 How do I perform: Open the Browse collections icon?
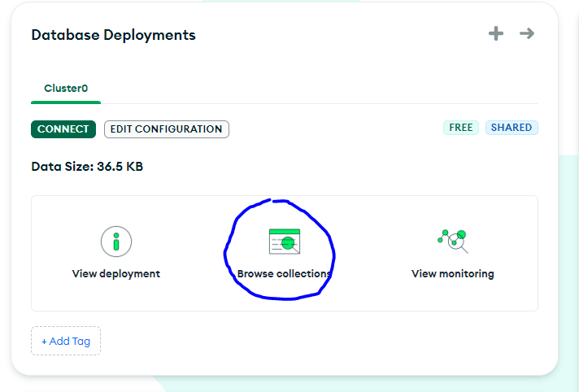(285, 242)
